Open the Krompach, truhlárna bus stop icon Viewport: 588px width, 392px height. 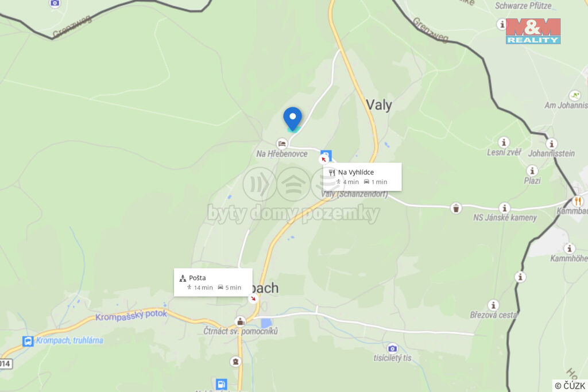(28, 341)
